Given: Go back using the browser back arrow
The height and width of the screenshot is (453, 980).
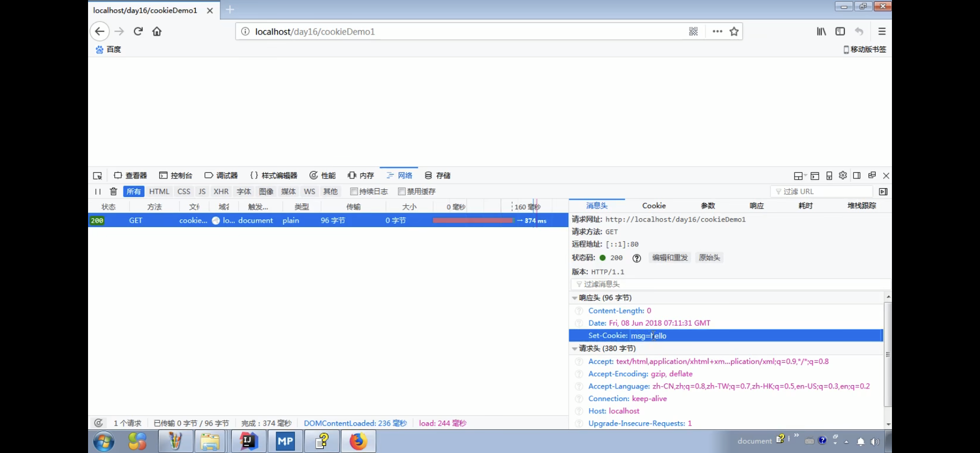Looking at the screenshot, I should 100,31.
